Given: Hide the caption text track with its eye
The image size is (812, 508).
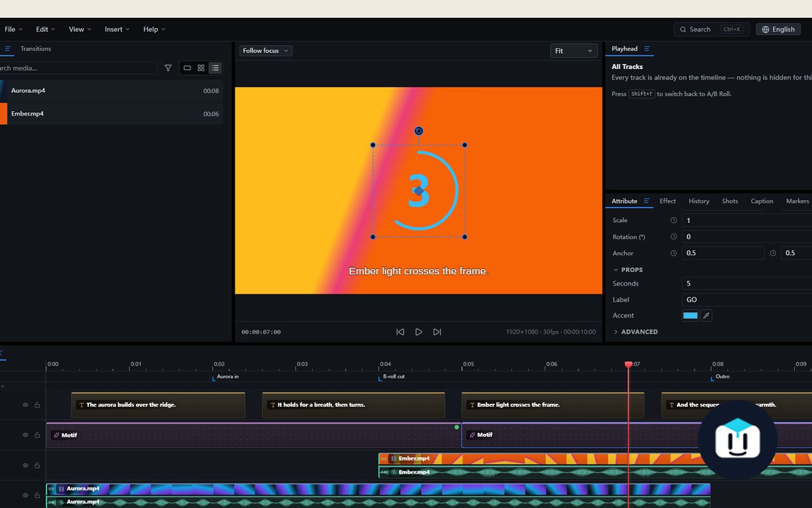Looking at the screenshot, I should coord(25,405).
